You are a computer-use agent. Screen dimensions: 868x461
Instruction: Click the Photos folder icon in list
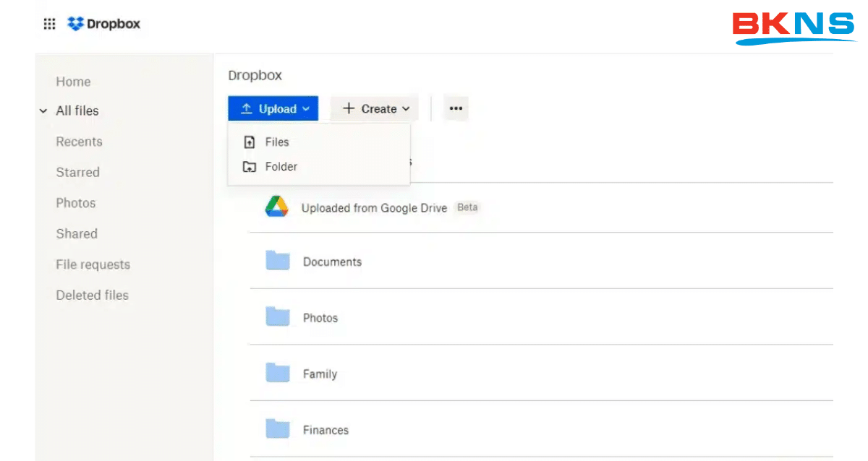[x=277, y=316]
